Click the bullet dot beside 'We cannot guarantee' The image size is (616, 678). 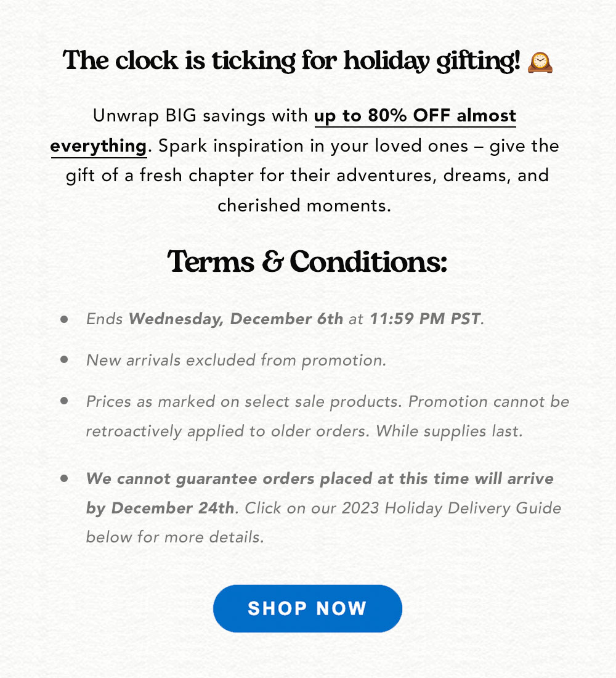pyautogui.click(x=65, y=478)
